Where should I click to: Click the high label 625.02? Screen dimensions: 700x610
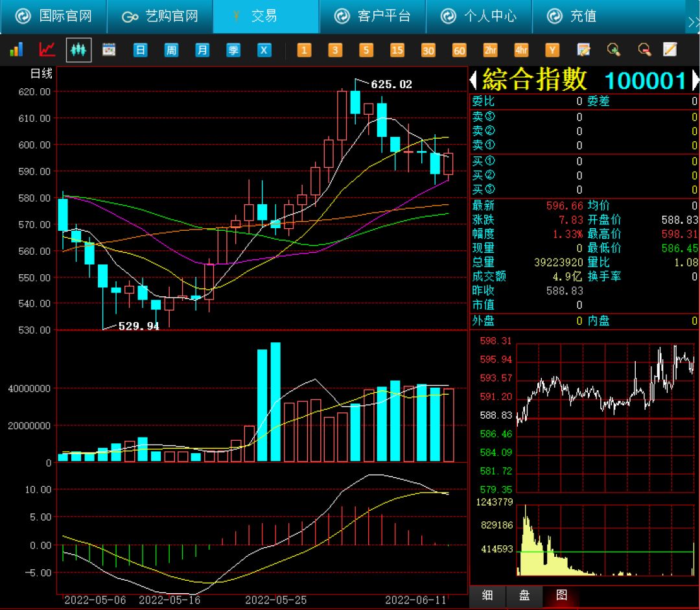click(391, 84)
